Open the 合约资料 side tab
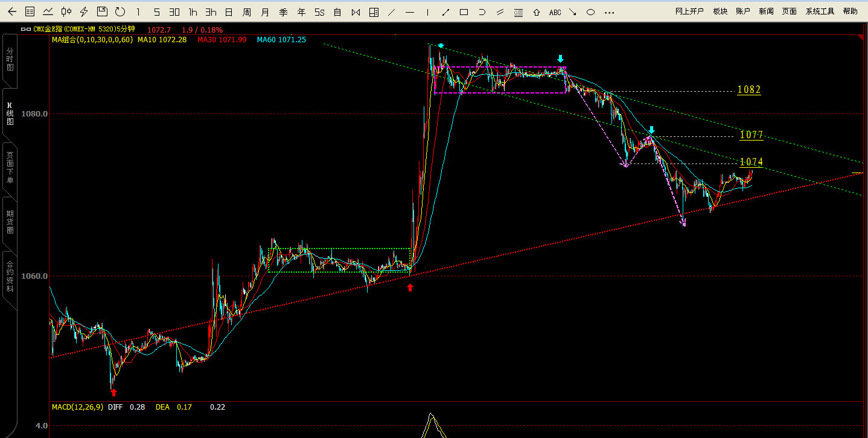The width and height of the screenshot is (868, 438). coord(10,276)
